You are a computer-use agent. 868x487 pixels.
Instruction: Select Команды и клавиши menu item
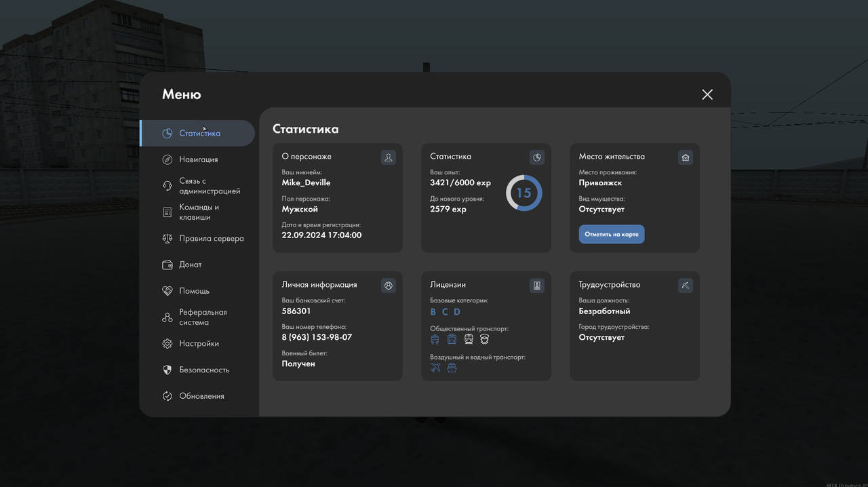tap(197, 212)
